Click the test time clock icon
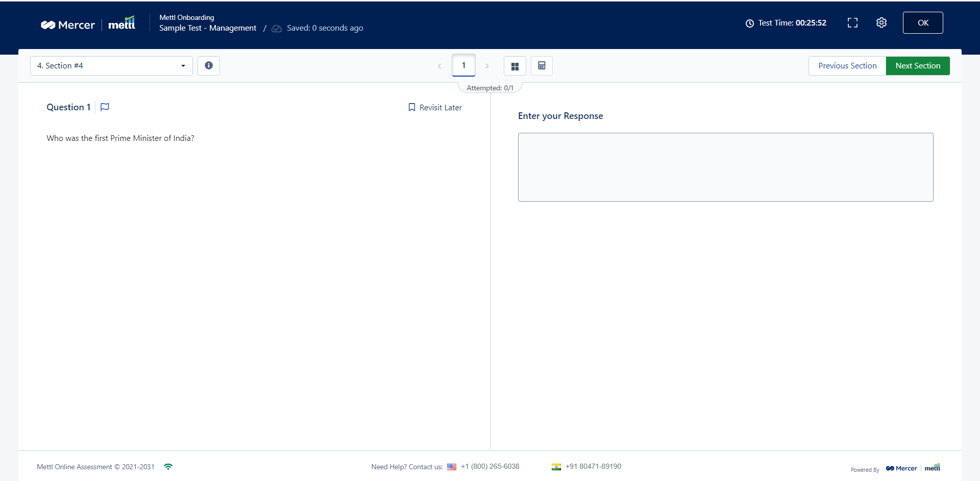 coord(750,23)
